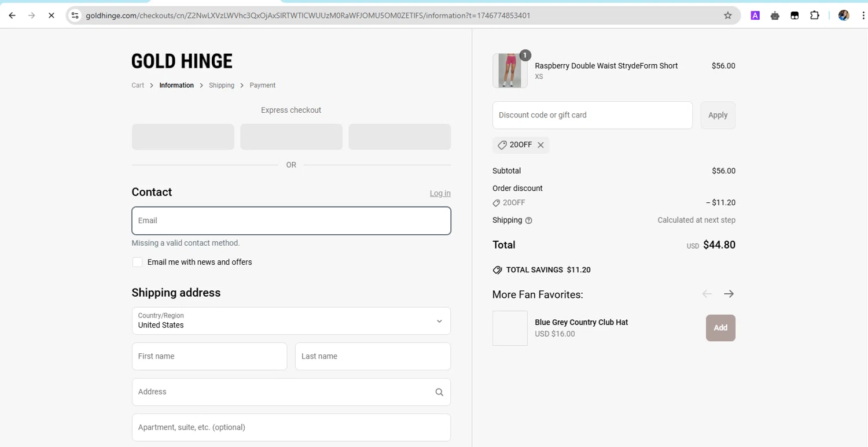868x447 pixels.
Task: Open the Chrome profile avatar
Action: 843,16
